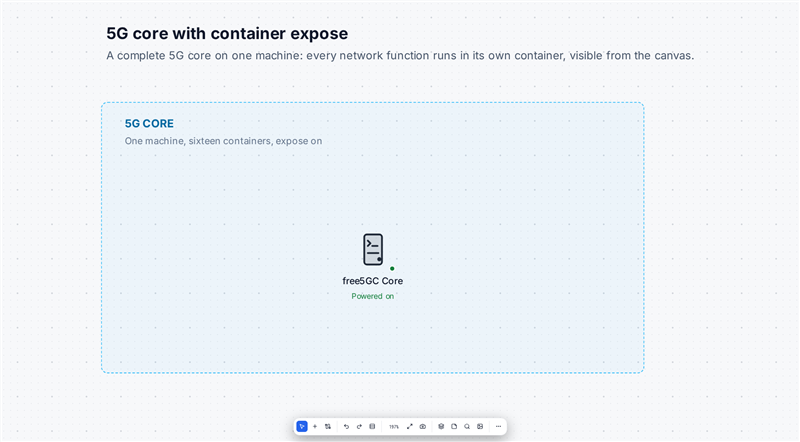Image resolution: width=800 pixels, height=442 pixels.
Task: Click the Powered on status text
Action: (x=372, y=296)
